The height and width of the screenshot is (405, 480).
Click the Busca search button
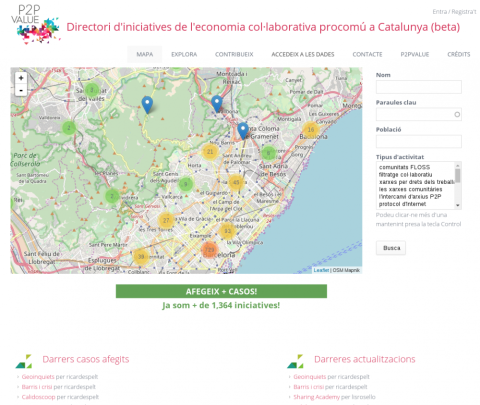pyautogui.click(x=391, y=248)
